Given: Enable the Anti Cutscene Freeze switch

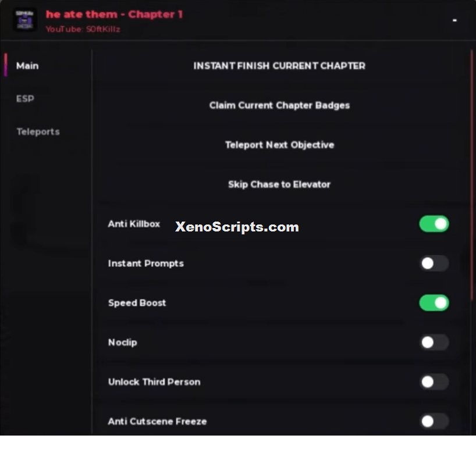Looking at the screenshot, I should 434,421.
